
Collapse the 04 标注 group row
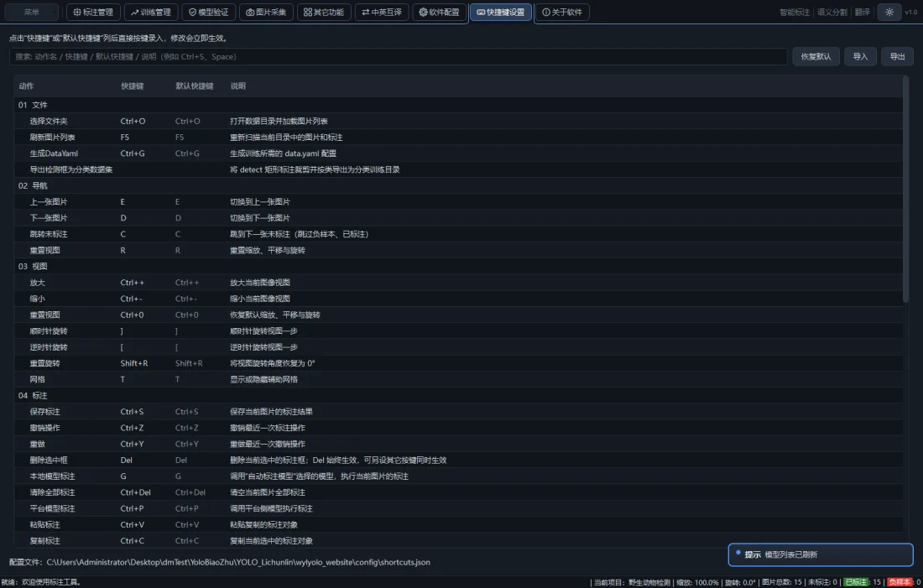pos(458,396)
